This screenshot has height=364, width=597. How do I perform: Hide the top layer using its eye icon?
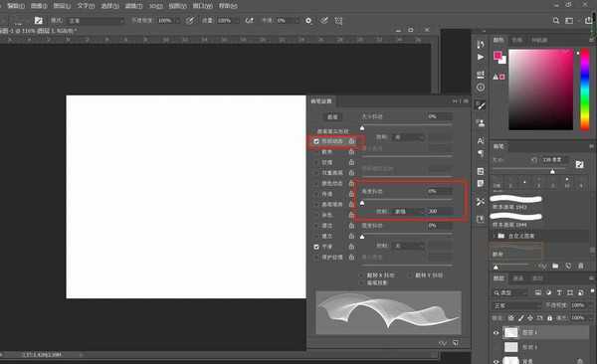[x=496, y=332]
